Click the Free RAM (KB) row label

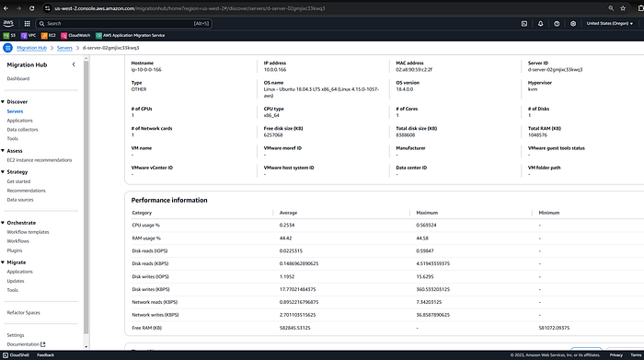[x=146, y=328]
